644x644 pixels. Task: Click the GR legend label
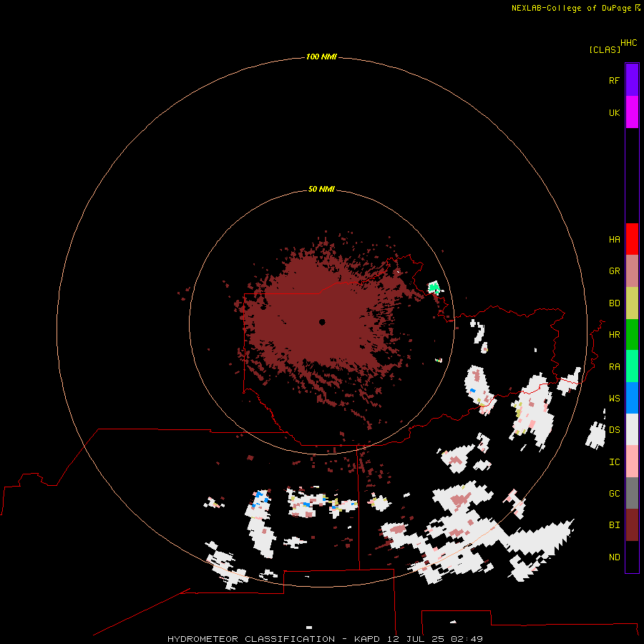[x=614, y=271]
